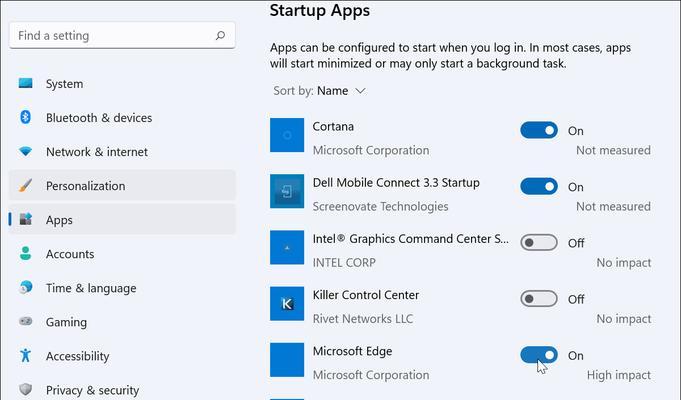Screen dimensions: 681x400
Task: Open Accounts settings
Action: click(122, 254)
